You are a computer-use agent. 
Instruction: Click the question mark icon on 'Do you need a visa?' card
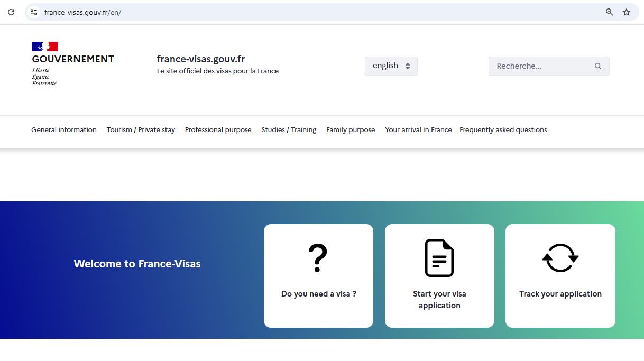tap(318, 258)
